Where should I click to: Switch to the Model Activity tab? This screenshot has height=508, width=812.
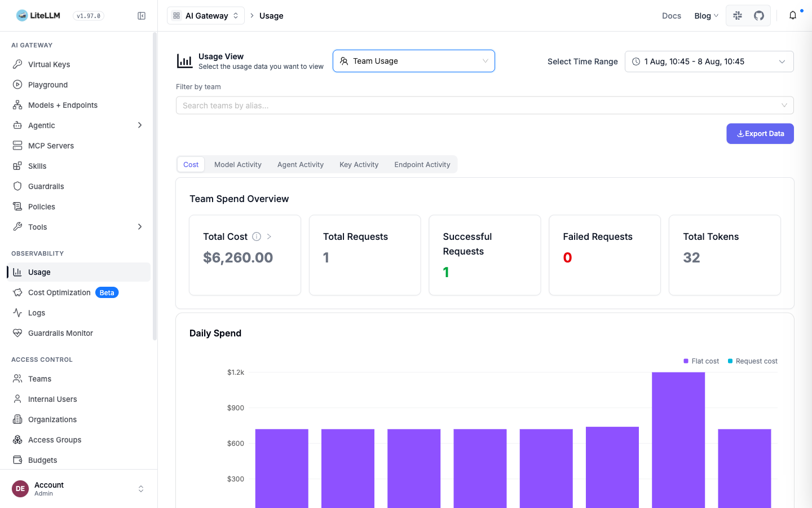pos(238,165)
